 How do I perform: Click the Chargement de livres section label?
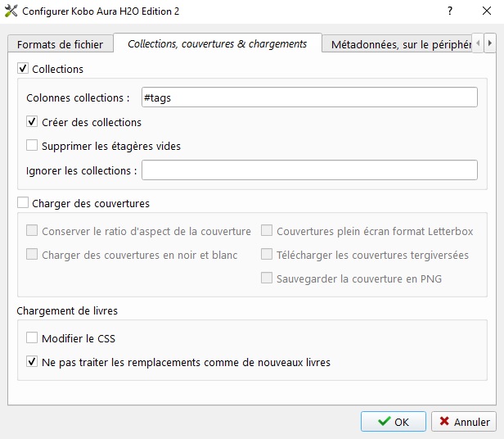tap(67, 311)
